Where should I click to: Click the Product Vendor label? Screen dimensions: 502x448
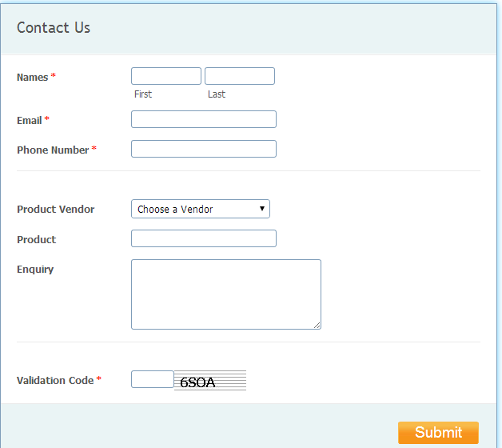click(56, 210)
